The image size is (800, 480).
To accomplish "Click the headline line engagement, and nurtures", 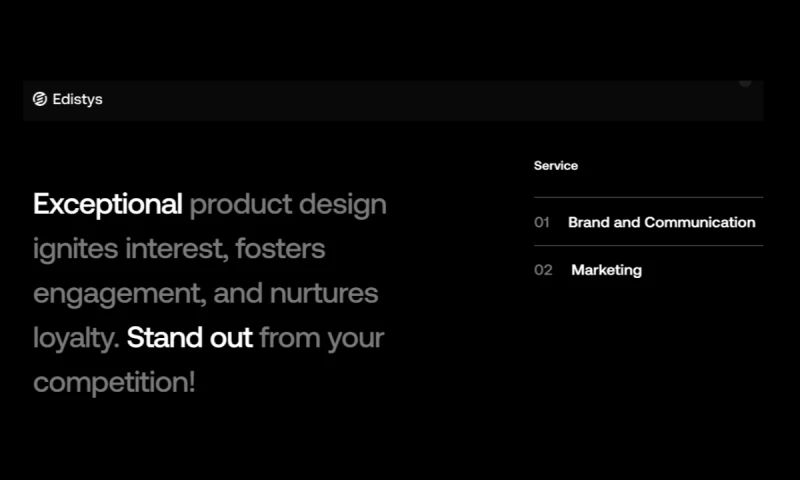I will pos(206,294).
